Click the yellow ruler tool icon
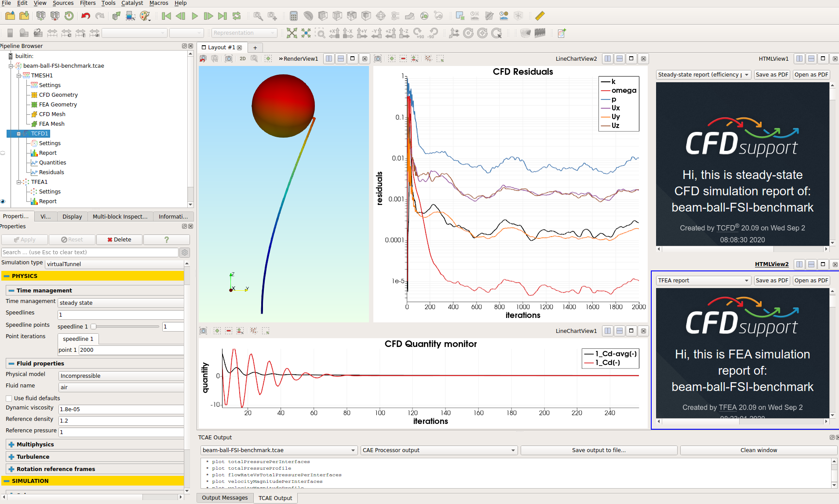The width and height of the screenshot is (839, 504). click(540, 16)
